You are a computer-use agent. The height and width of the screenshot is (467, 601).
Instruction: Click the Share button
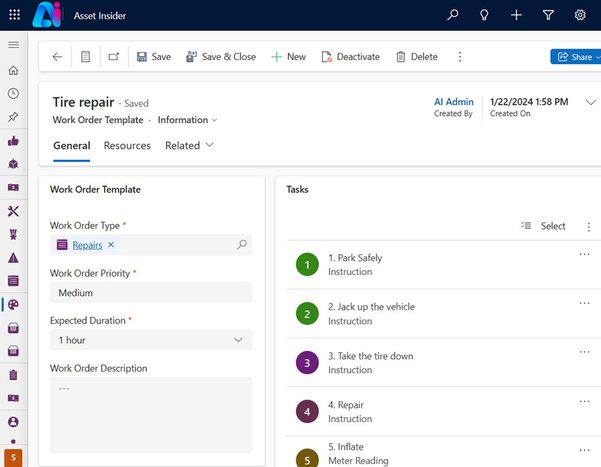[575, 57]
